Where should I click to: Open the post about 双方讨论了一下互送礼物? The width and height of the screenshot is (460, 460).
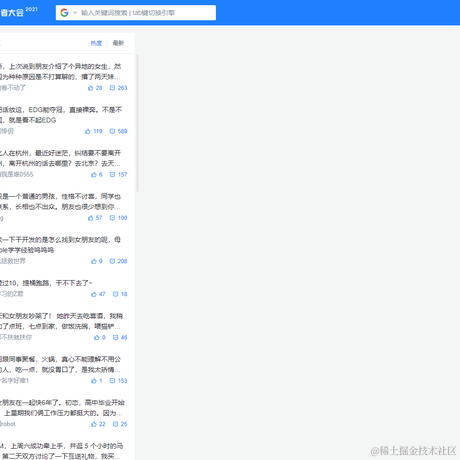coord(62,451)
